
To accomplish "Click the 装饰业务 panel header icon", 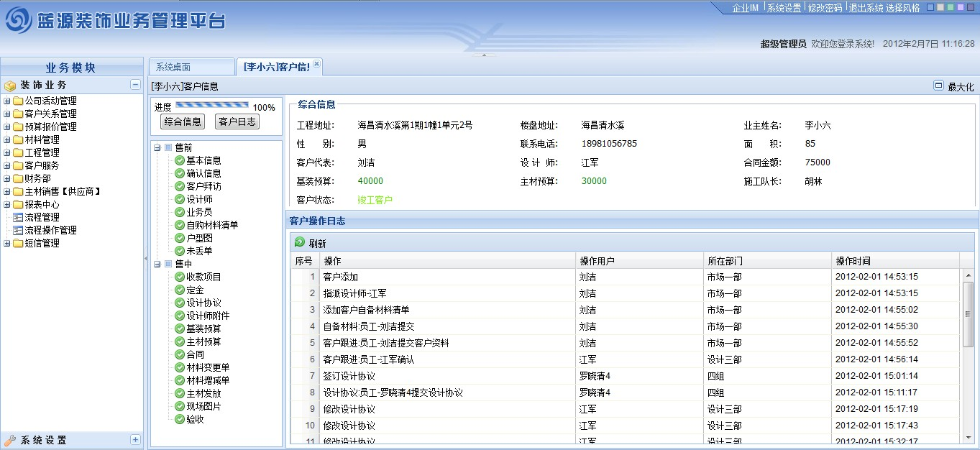I will [x=11, y=85].
